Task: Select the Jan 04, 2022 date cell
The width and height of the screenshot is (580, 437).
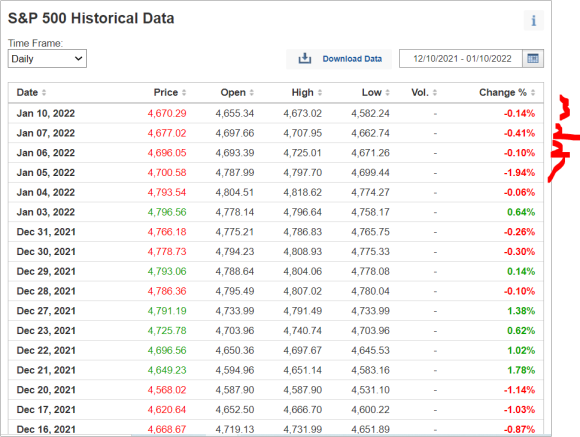Action: [46, 192]
